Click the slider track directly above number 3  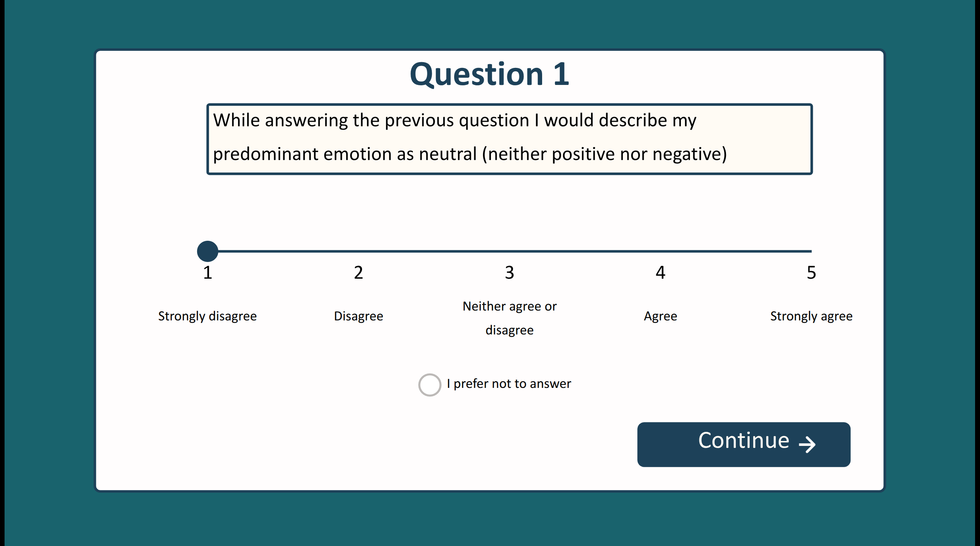point(510,251)
